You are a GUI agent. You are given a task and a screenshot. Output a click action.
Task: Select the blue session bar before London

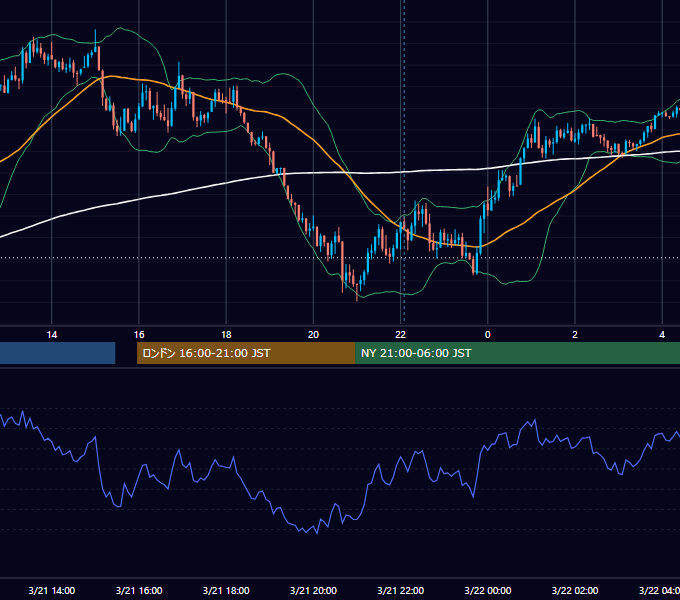[57, 353]
